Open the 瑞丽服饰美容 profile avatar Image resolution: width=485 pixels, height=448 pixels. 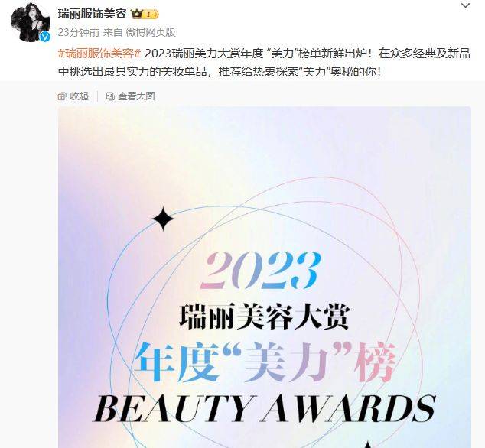(31, 21)
